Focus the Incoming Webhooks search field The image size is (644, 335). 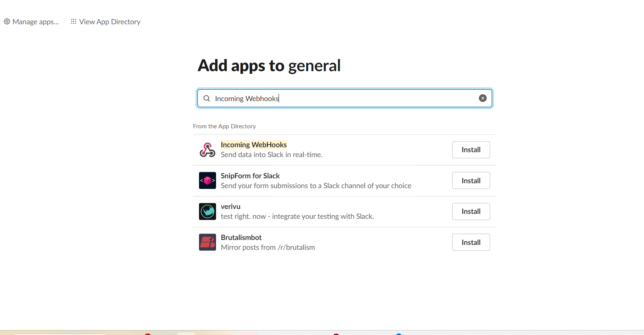click(345, 98)
